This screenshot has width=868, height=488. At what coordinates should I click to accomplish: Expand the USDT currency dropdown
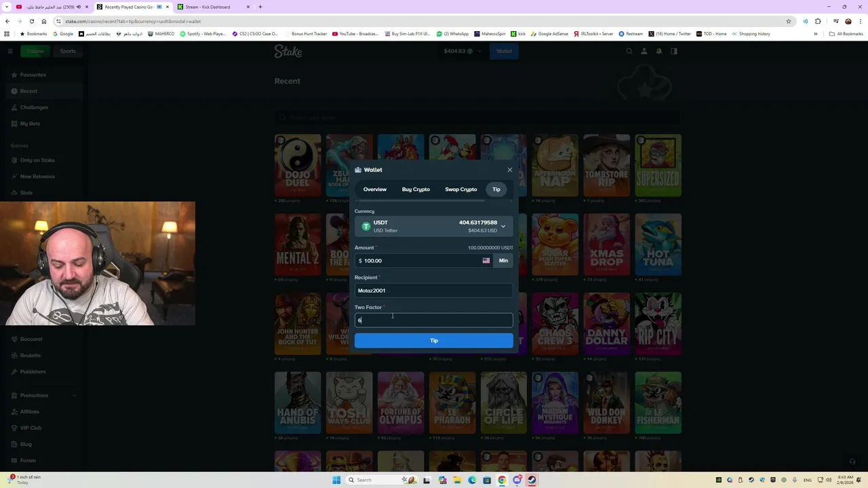[434, 226]
